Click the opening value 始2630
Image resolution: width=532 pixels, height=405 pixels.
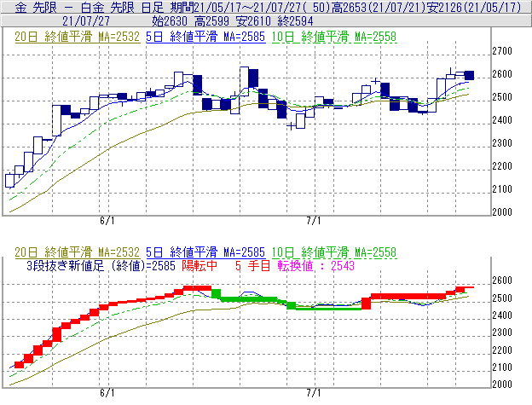(x=170, y=21)
